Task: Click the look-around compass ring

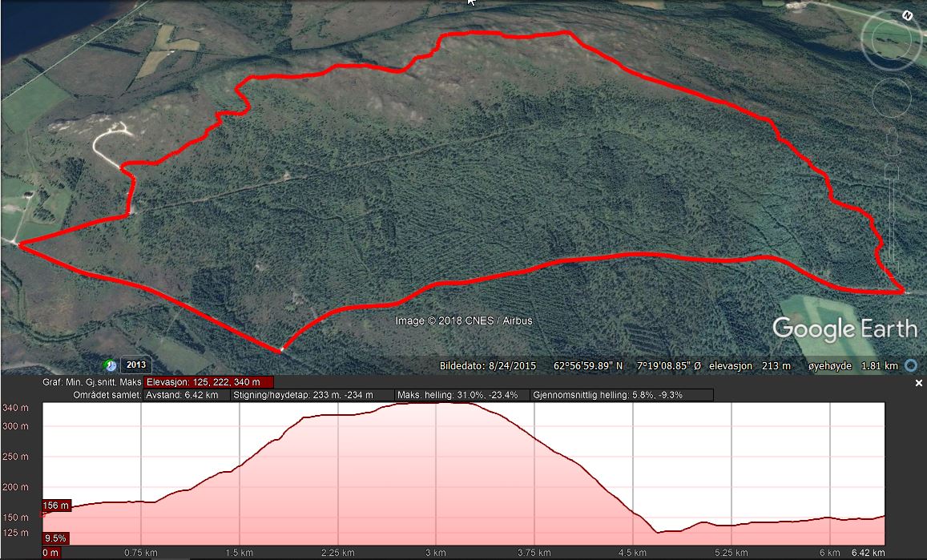Action: (892, 39)
